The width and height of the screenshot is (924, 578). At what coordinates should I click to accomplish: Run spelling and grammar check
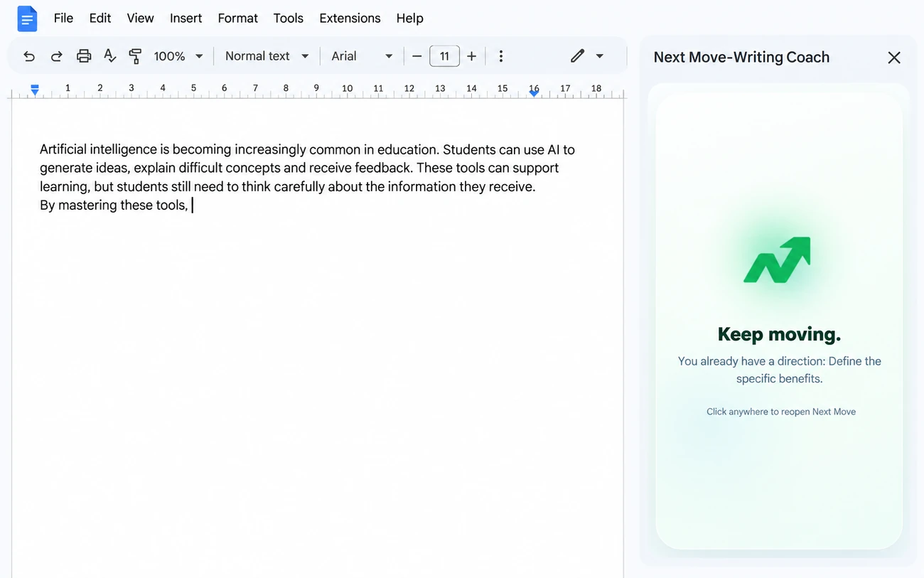coord(109,56)
